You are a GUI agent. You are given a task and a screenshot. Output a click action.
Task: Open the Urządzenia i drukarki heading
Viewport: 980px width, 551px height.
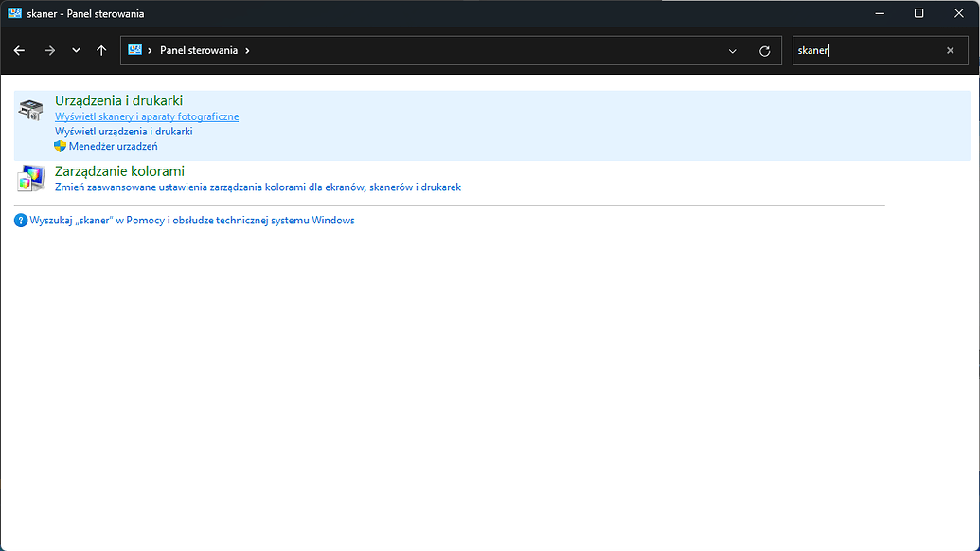[x=118, y=100]
